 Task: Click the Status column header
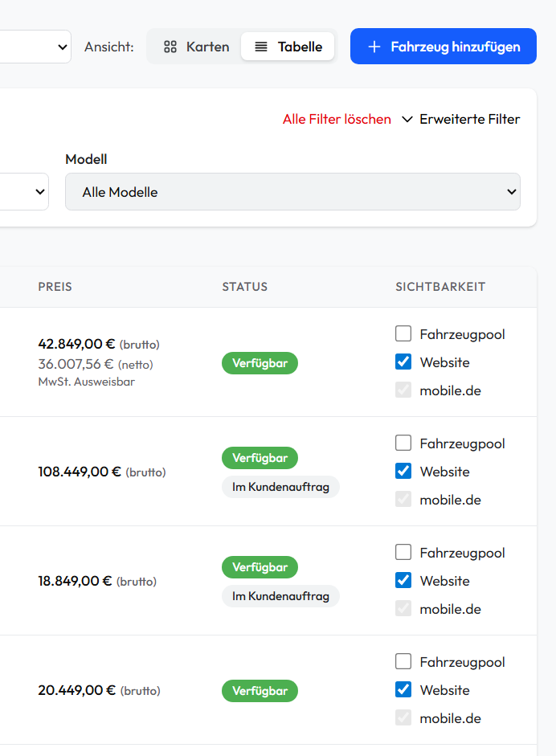click(x=245, y=287)
